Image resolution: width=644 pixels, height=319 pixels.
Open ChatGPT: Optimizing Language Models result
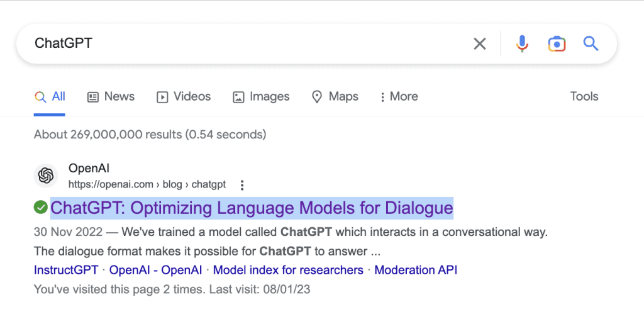[x=252, y=207]
